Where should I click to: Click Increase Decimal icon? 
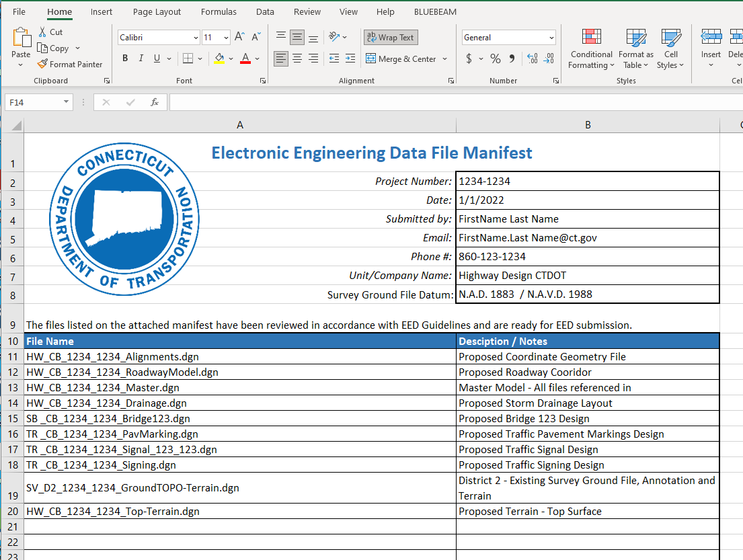point(533,58)
